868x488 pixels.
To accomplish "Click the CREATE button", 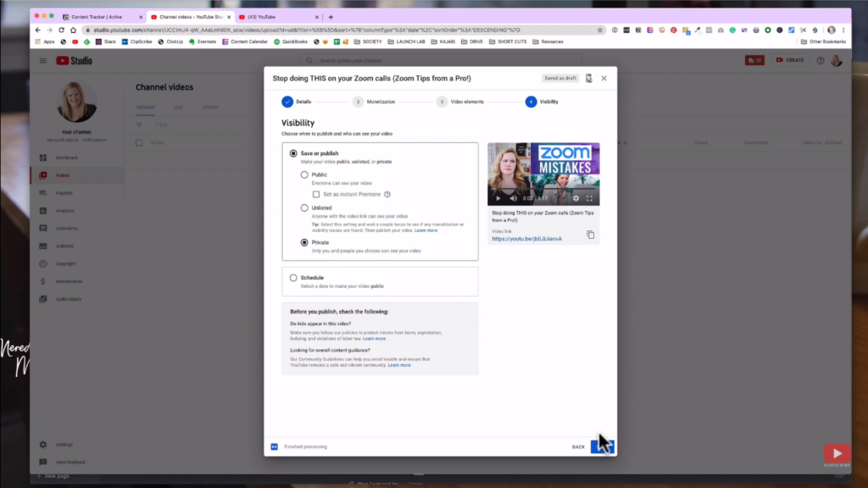I will [790, 60].
